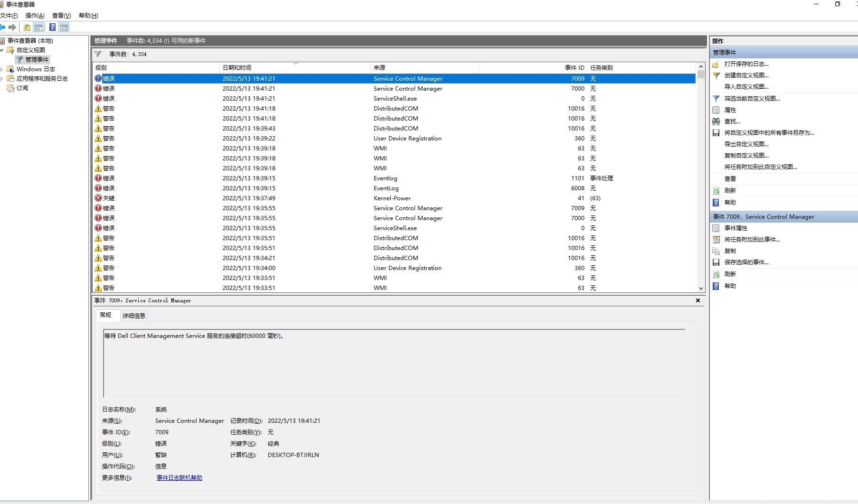The image size is (858, 504).
Task: Sort by the 级别 column header
Action: coord(156,68)
